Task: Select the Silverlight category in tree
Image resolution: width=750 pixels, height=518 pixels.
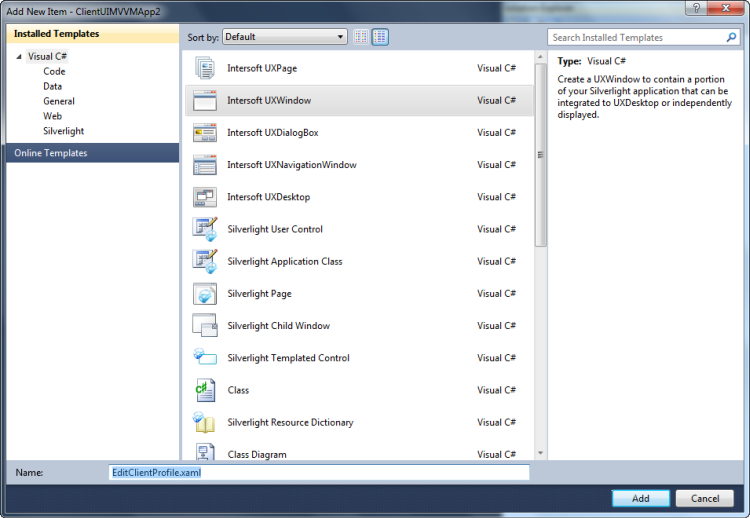Action: coord(63,131)
